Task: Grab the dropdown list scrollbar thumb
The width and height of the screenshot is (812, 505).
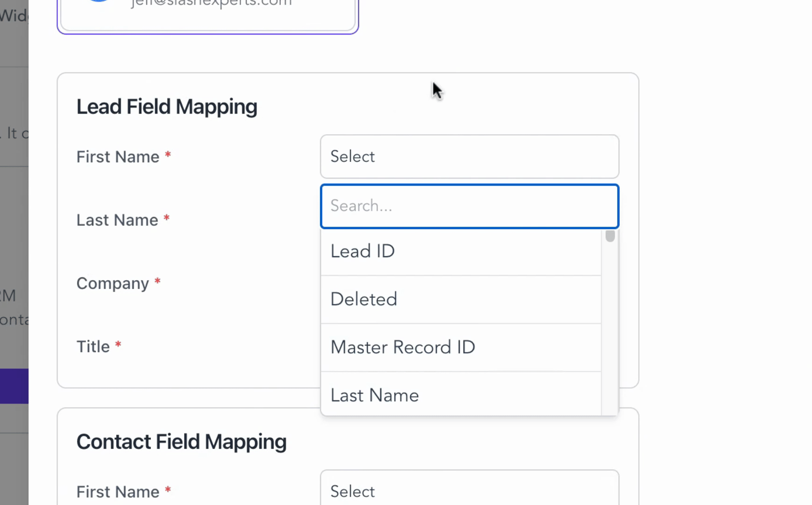Action: point(610,236)
